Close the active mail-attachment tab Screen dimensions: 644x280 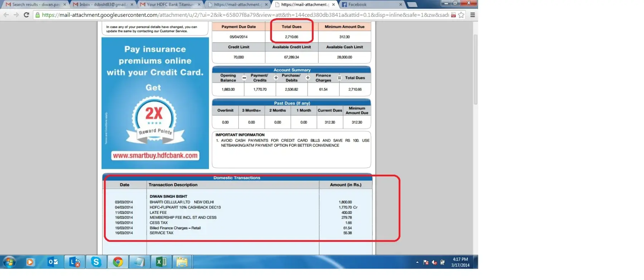click(x=333, y=5)
